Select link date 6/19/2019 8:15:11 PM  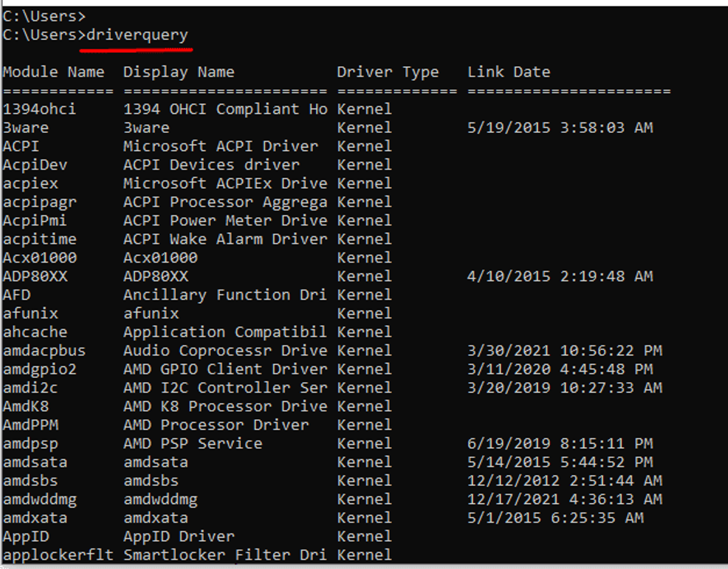pyautogui.click(x=560, y=443)
